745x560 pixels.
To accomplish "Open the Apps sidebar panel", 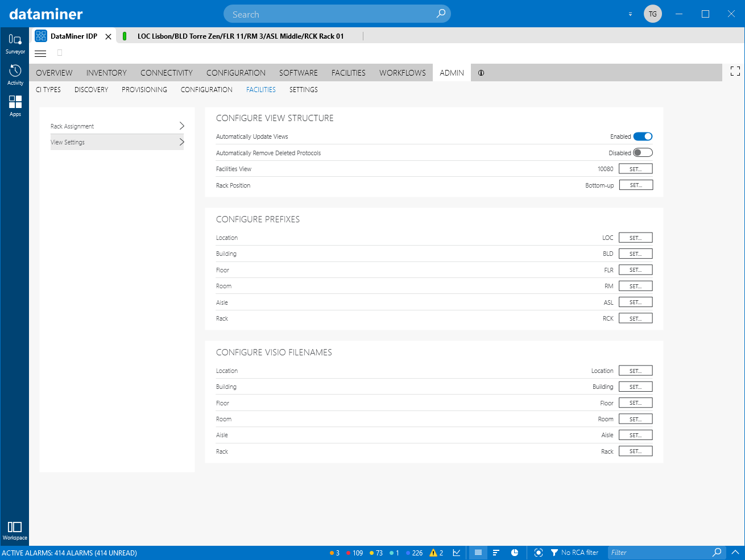I will (x=15, y=106).
